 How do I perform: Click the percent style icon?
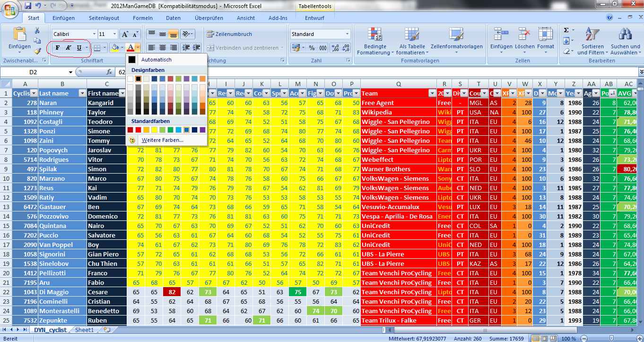(312, 48)
